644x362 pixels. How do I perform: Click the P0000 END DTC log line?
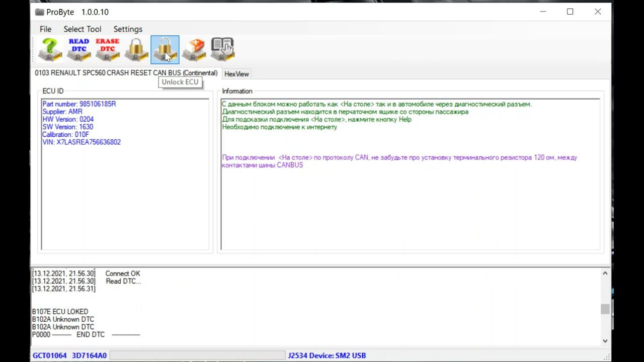tap(86, 334)
